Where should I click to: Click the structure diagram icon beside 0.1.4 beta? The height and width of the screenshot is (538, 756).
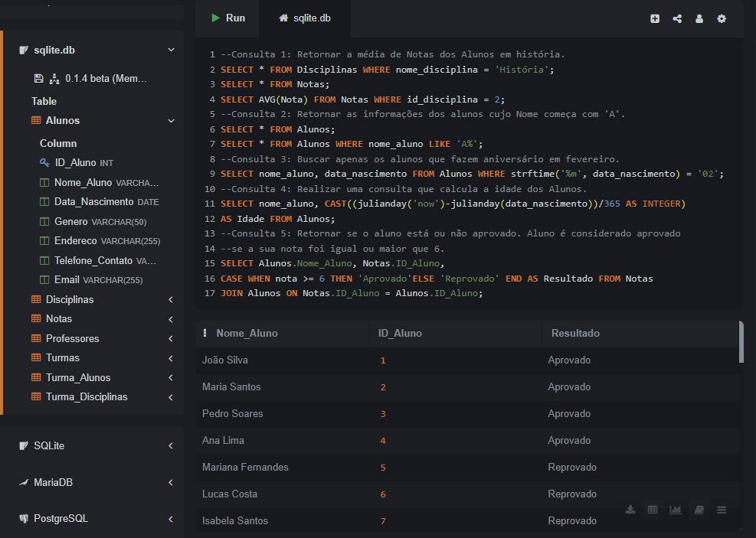pos(54,79)
